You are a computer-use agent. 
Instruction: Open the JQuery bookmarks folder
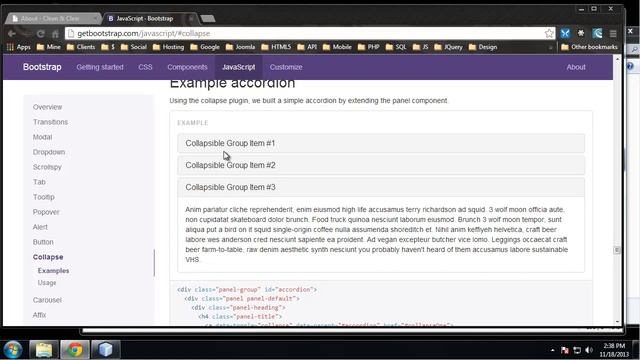[x=449, y=47]
